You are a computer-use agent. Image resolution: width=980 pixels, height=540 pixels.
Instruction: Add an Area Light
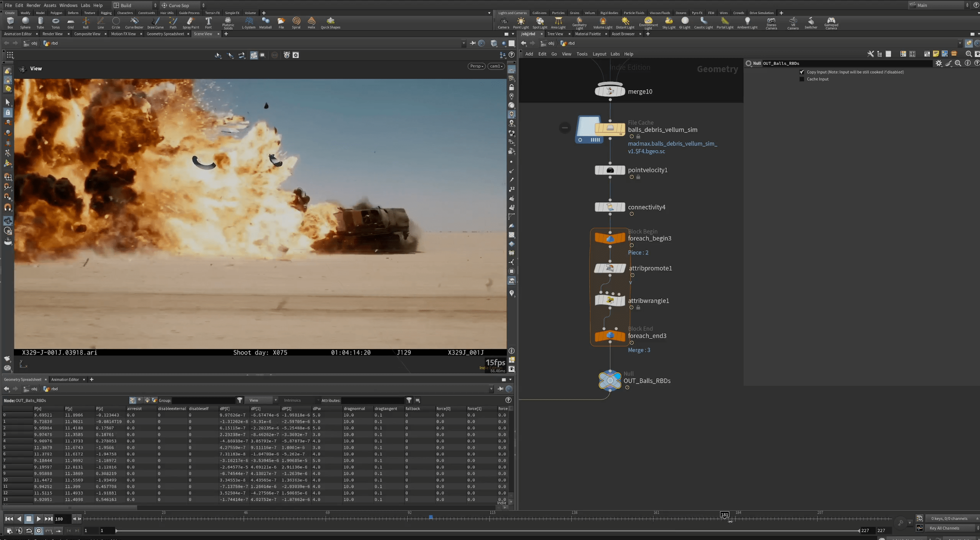(558, 23)
